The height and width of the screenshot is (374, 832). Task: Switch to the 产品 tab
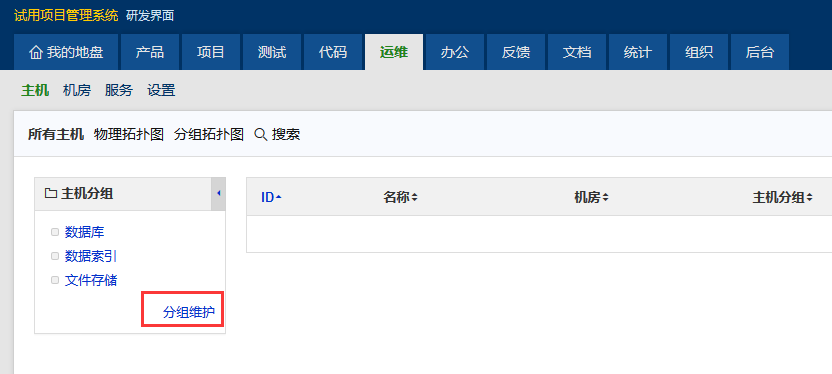[x=150, y=52]
